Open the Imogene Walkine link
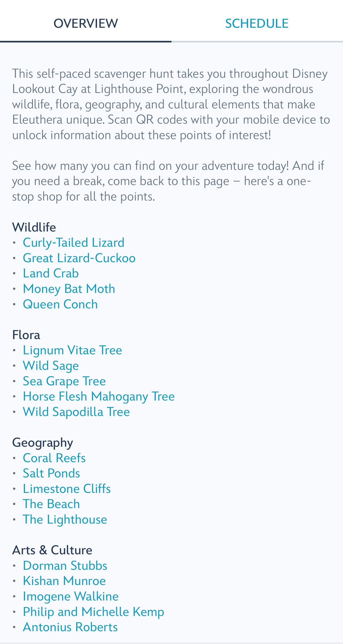This screenshot has width=343, height=644. point(71,596)
